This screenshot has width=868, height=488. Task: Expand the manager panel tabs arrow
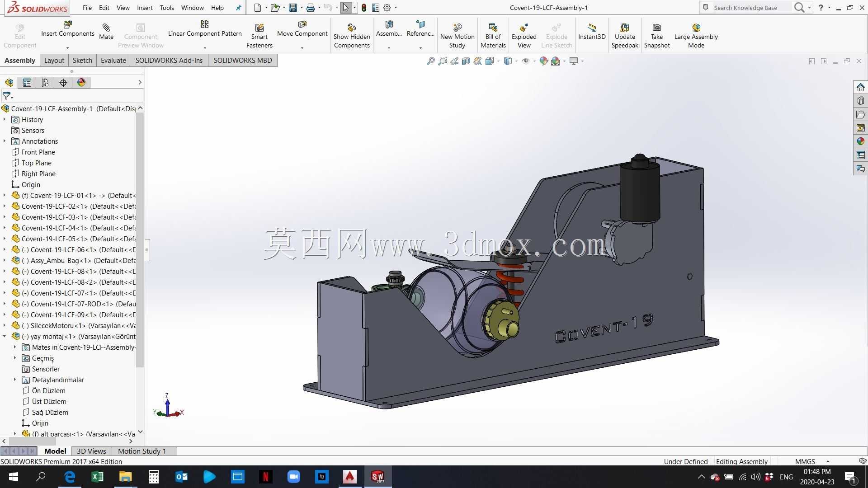pos(140,82)
